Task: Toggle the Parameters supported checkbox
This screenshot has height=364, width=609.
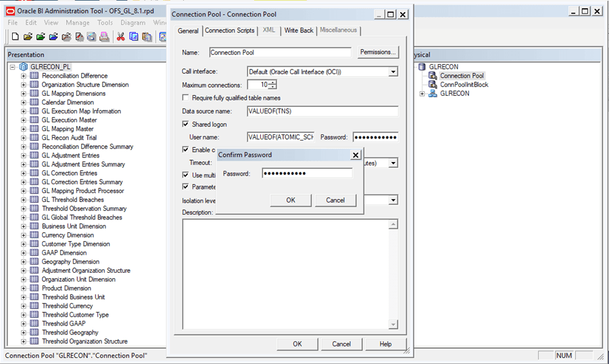Action: coord(186,186)
